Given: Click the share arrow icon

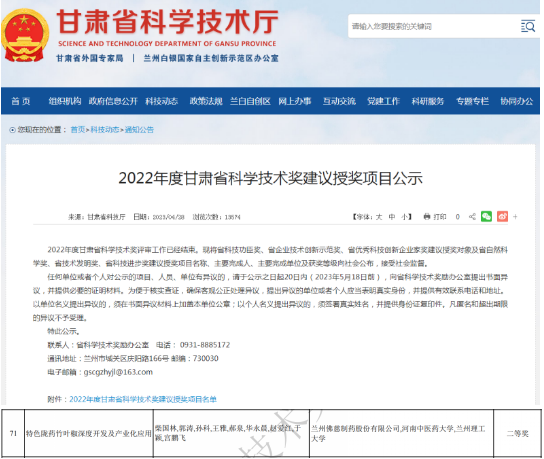Looking at the screenshot, I should point(472,217).
